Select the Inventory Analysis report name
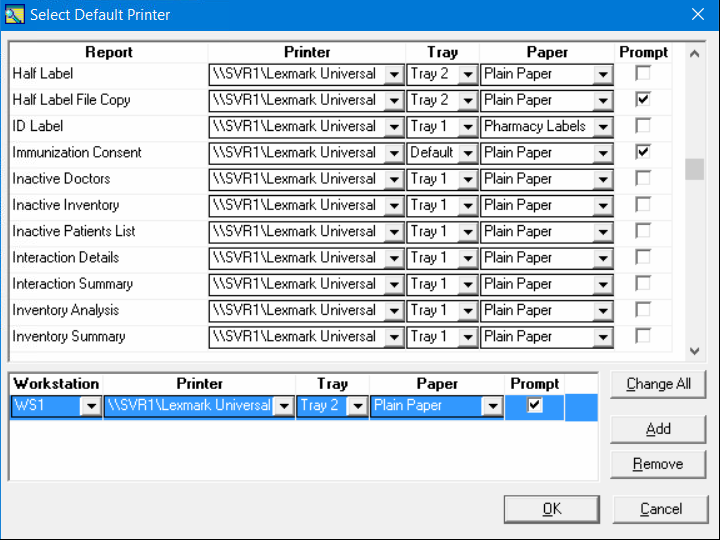The image size is (720, 540). click(x=66, y=310)
